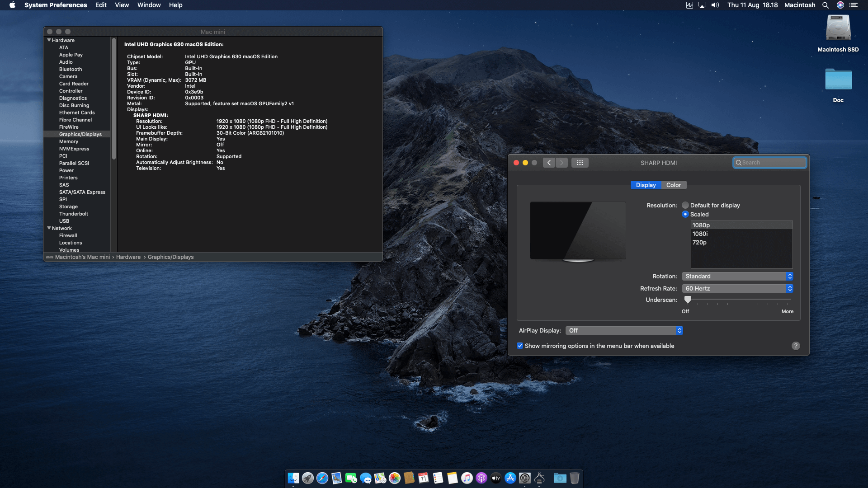Click the Underscan slider handle
This screenshot has width=868, height=488.
[688, 299]
